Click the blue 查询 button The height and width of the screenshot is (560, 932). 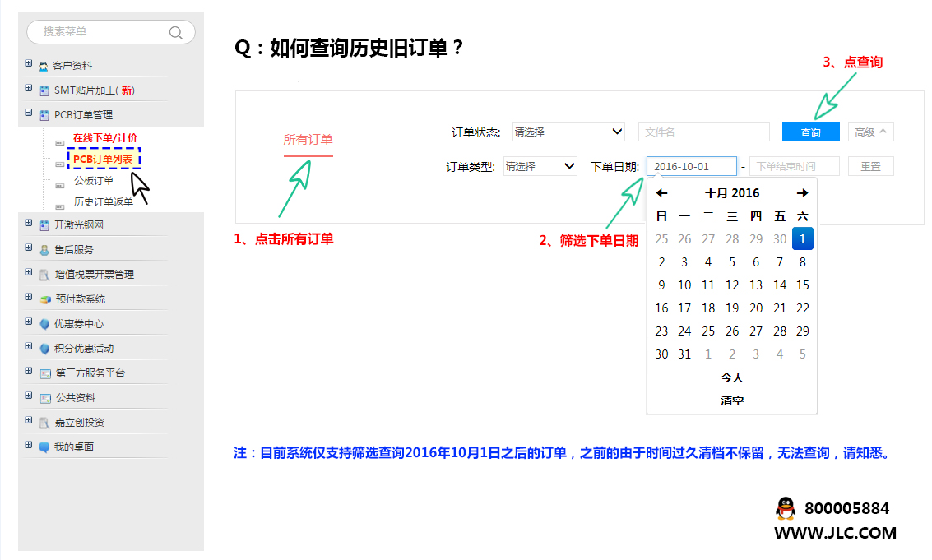tap(810, 132)
